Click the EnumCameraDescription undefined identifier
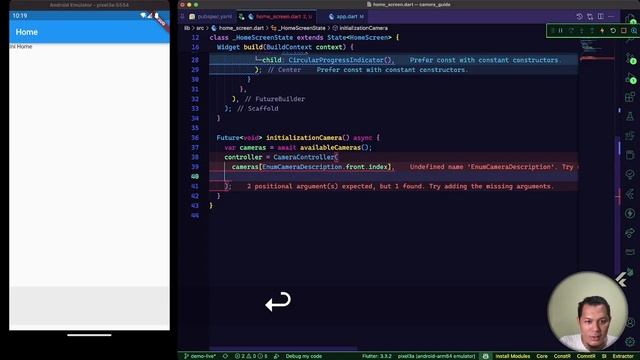The width and height of the screenshot is (640, 360). [302, 167]
